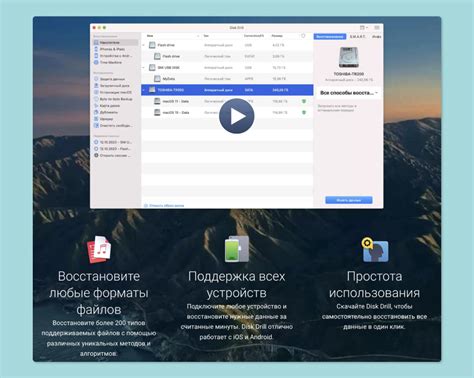Switch to the Info tab
This screenshot has height=378, width=474.
(x=377, y=36)
